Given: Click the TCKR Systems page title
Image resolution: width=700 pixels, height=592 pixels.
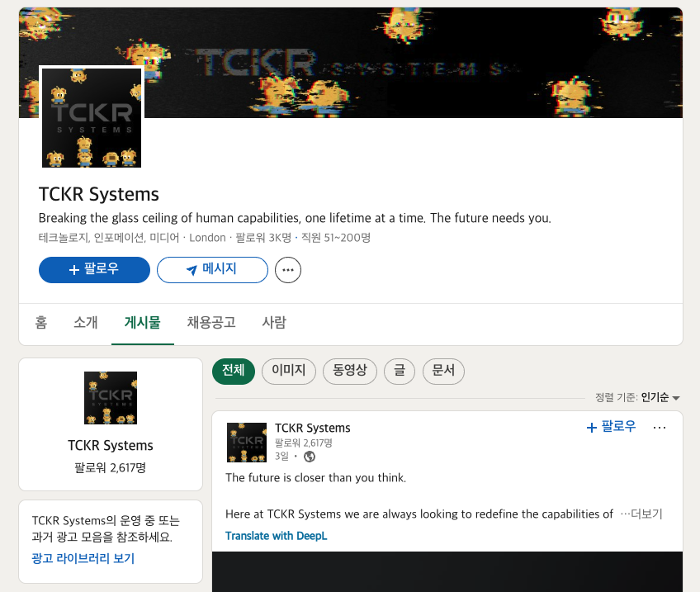Looking at the screenshot, I should (x=99, y=194).
